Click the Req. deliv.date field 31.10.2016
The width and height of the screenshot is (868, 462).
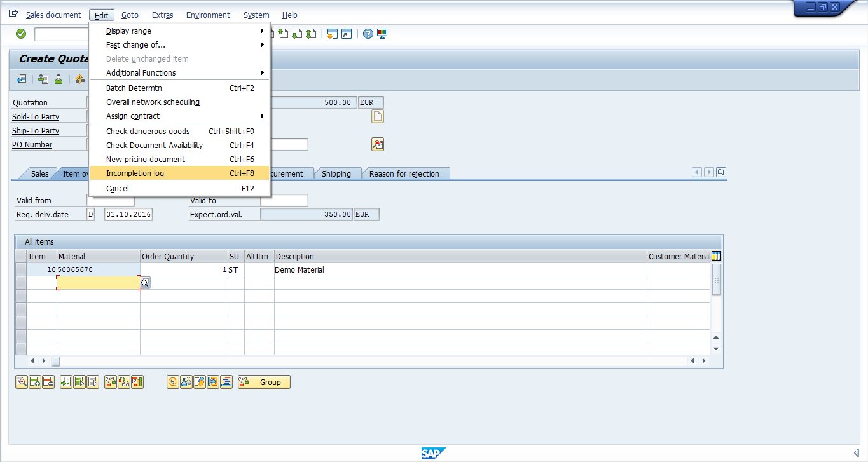point(128,214)
